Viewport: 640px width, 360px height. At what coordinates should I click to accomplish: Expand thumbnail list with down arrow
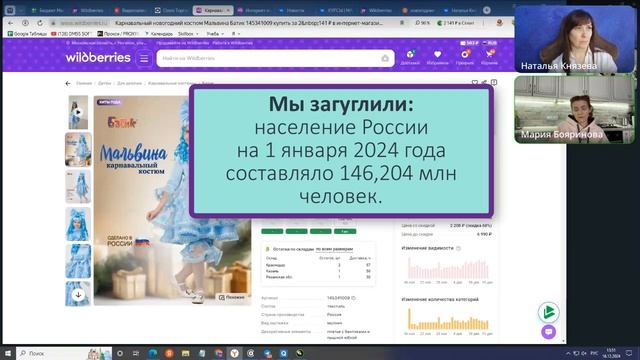(78, 295)
